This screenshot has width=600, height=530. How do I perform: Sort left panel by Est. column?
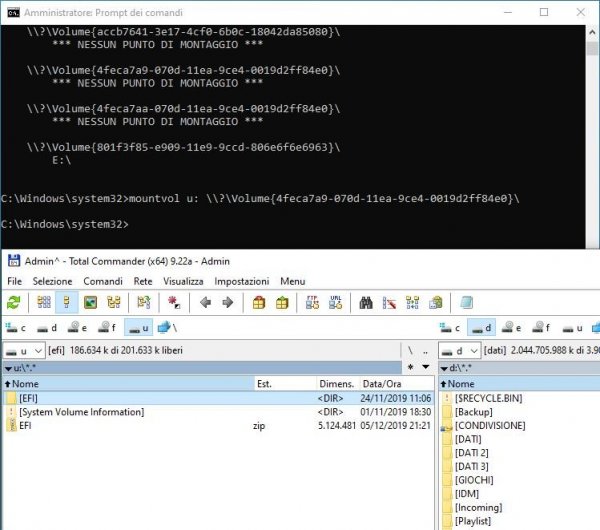pos(286,384)
